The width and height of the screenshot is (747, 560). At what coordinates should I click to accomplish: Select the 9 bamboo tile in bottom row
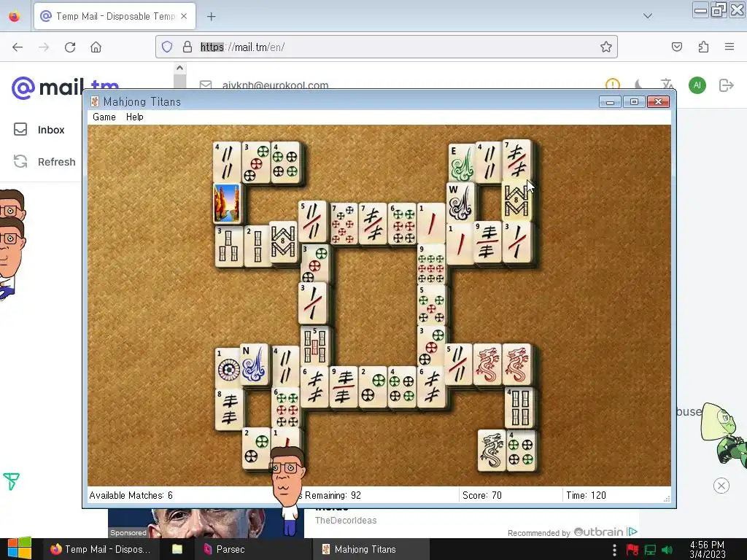point(344,386)
